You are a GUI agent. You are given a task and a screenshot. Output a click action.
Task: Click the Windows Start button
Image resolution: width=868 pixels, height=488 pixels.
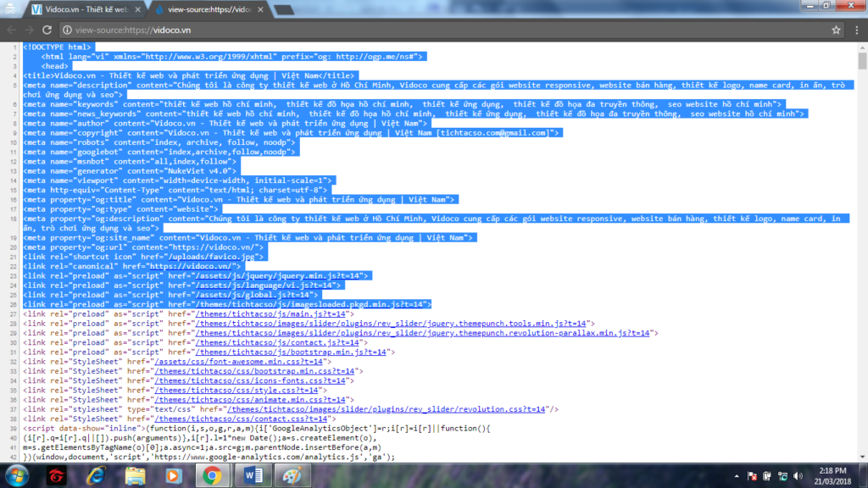click(x=15, y=474)
